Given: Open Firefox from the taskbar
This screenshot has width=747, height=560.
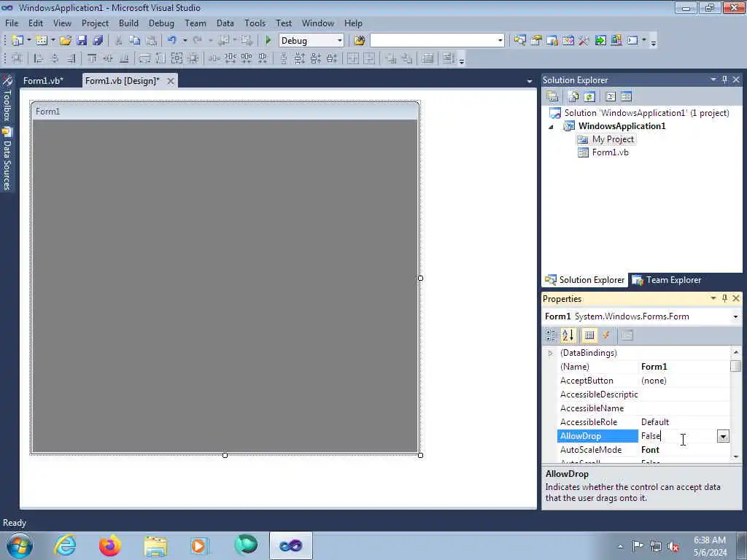Looking at the screenshot, I should (110, 545).
